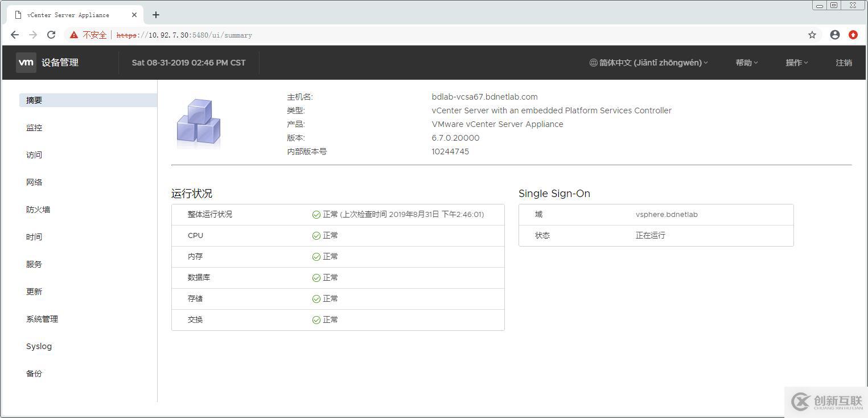Select 监控 in the left sidebar

pos(34,128)
